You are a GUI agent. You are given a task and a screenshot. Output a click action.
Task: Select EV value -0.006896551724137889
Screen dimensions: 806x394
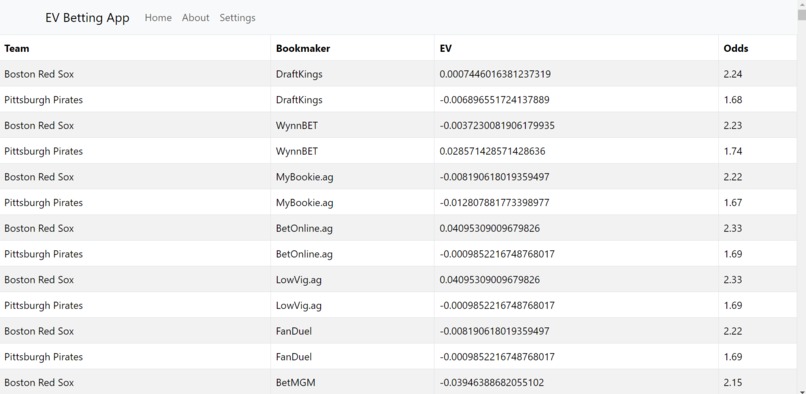(x=494, y=100)
